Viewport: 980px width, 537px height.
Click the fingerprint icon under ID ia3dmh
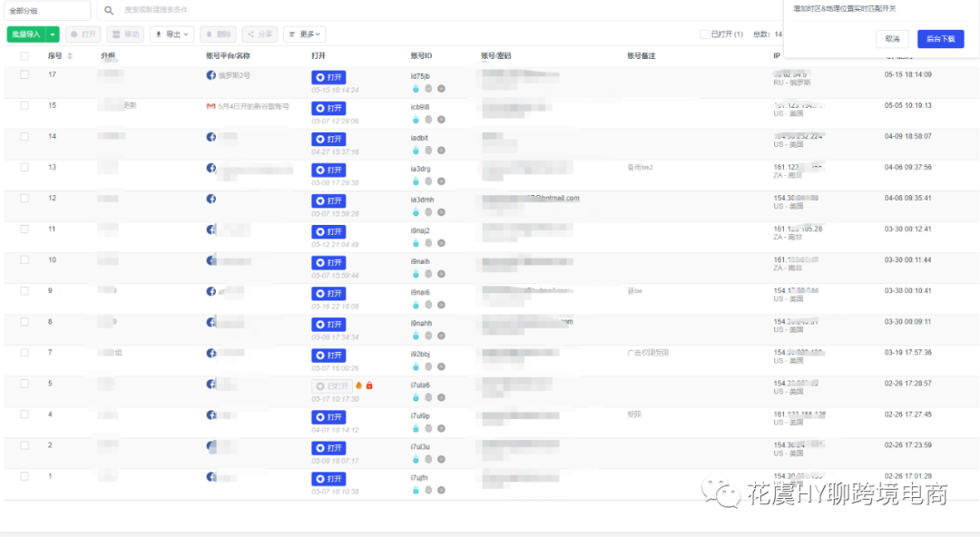(428, 212)
